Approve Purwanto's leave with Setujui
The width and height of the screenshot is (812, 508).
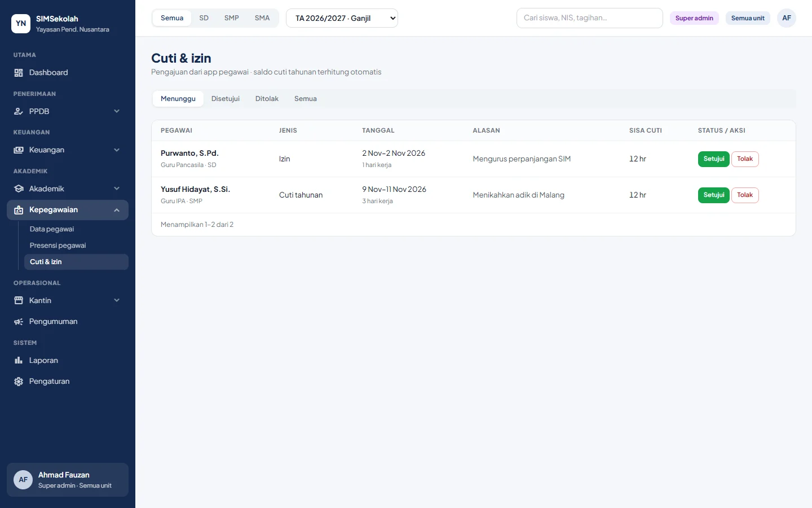(714, 159)
